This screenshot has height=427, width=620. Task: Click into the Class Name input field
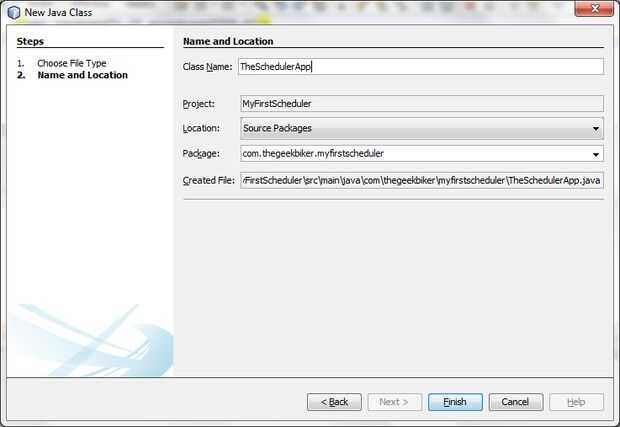[421, 66]
